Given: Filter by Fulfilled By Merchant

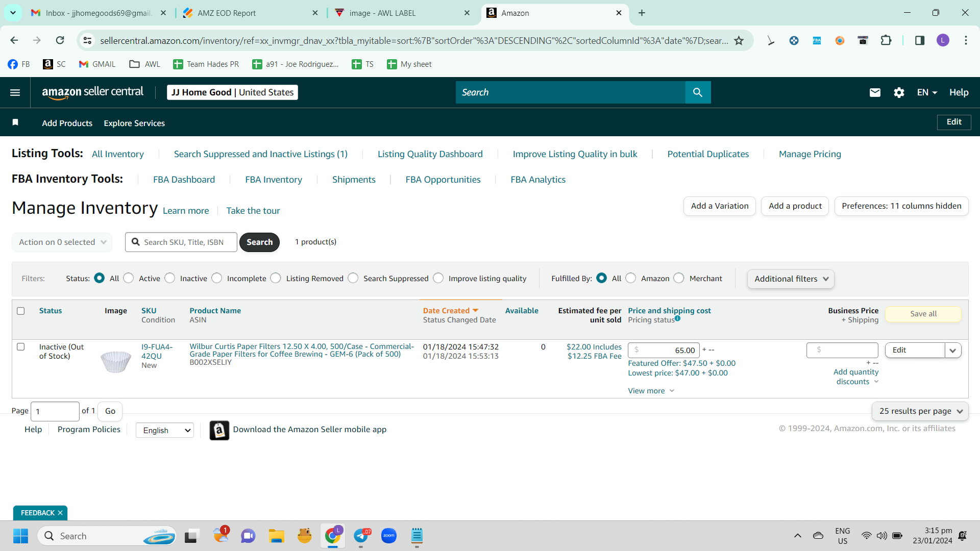Looking at the screenshot, I should click(679, 278).
